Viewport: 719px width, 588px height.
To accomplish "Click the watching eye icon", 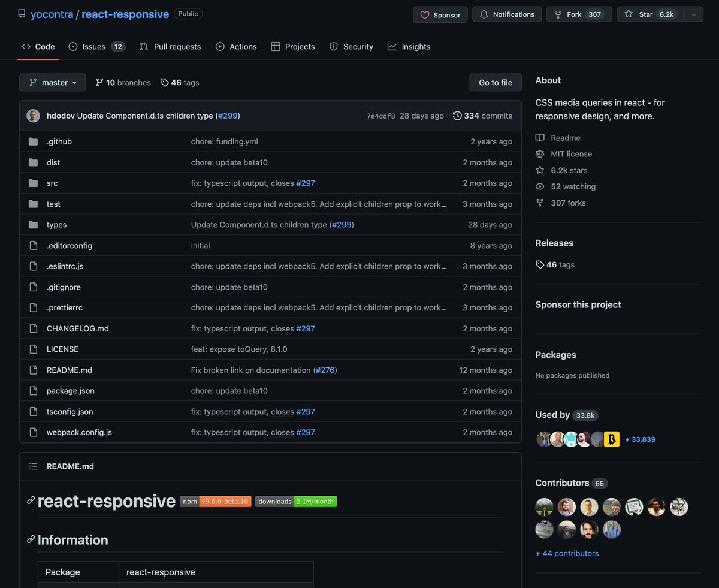I will tap(540, 186).
